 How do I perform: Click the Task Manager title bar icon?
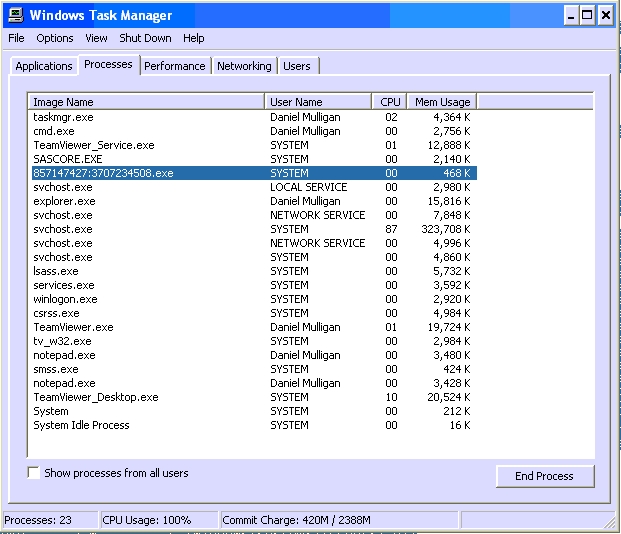tap(15, 15)
